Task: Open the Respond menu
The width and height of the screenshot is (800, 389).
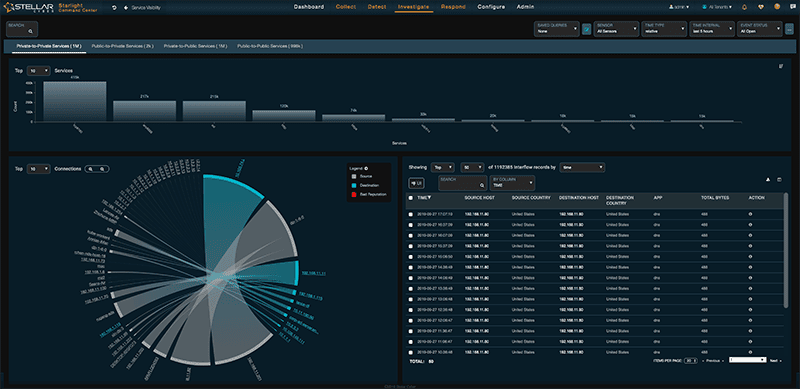Action: pyautogui.click(x=453, y=7)
